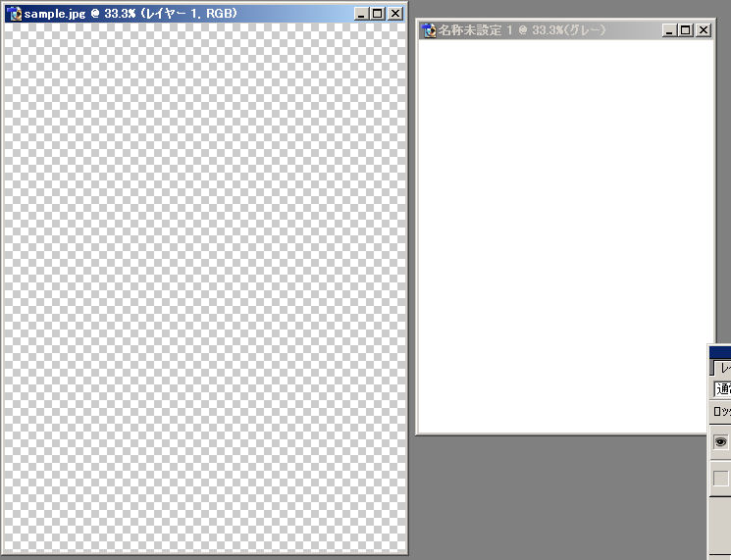The image size is (731, 560).
Task: Click the sample.jpg window's Photoshop document icon
Action: pyautogui.click(x=15, y=14)
